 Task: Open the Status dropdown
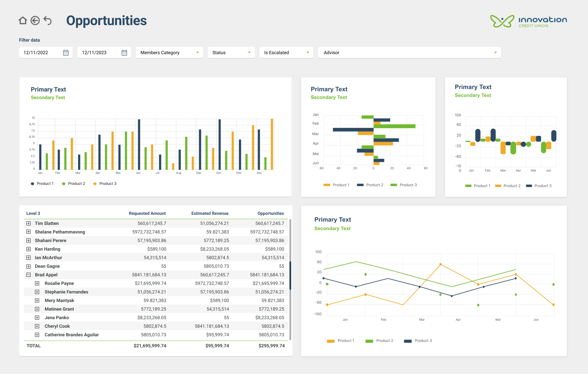[x=231, y=53]
